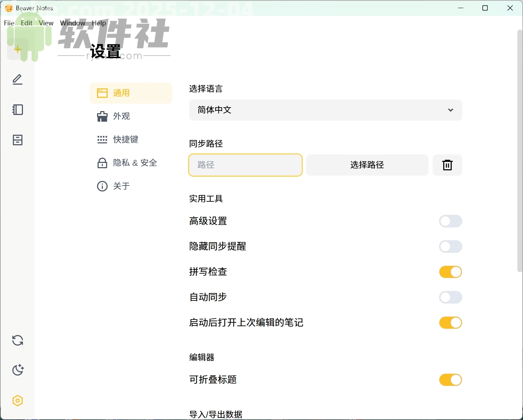Clear the sync path using the trash icon

(447, 165)
